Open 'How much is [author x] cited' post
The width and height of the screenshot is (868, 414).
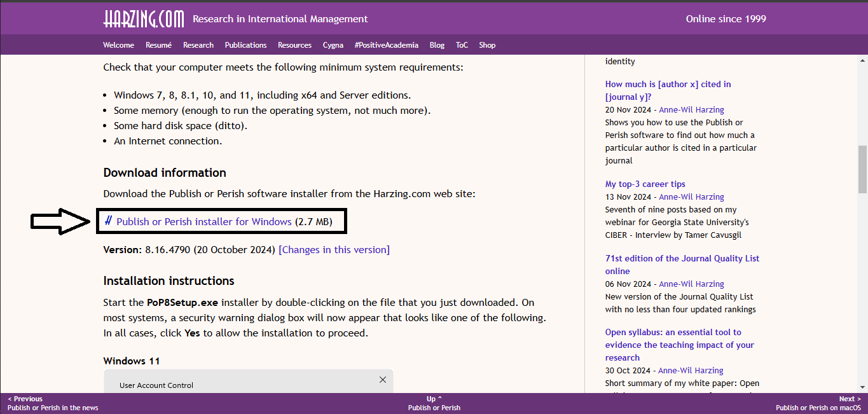click(x=668, y=90)
